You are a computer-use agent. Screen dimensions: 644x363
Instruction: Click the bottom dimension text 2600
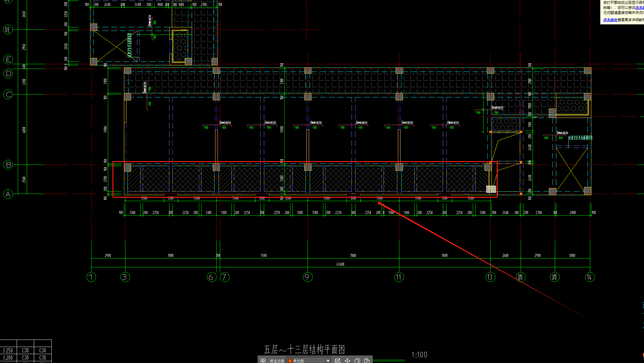point(505,255)
